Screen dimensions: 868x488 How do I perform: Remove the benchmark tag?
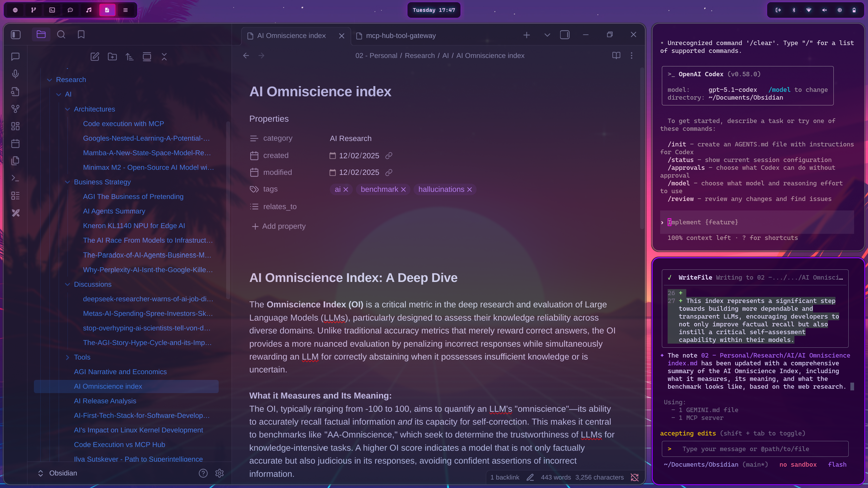tap(403, 189)
